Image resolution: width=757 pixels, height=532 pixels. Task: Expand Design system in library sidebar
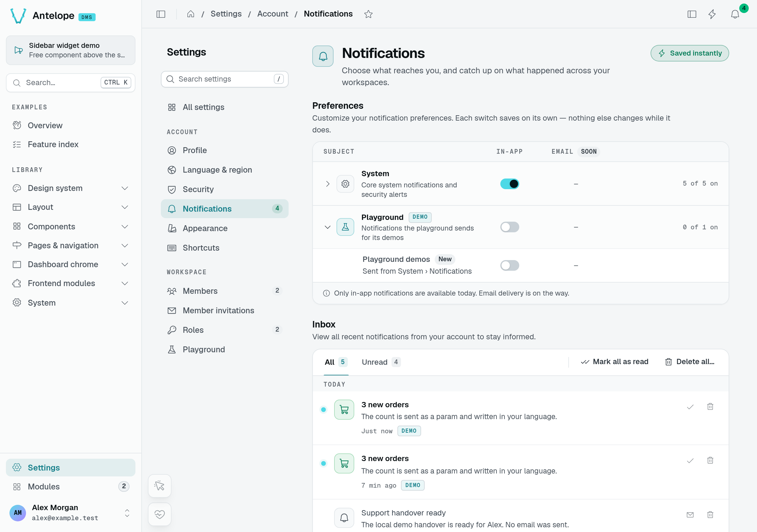click(71, 188)
